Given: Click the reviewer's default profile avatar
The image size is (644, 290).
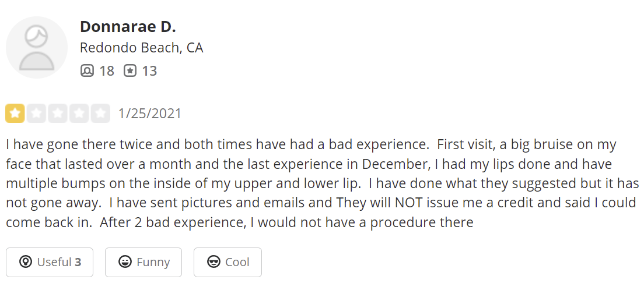Looking at the screenshot, I should click(x=37, y=47).
